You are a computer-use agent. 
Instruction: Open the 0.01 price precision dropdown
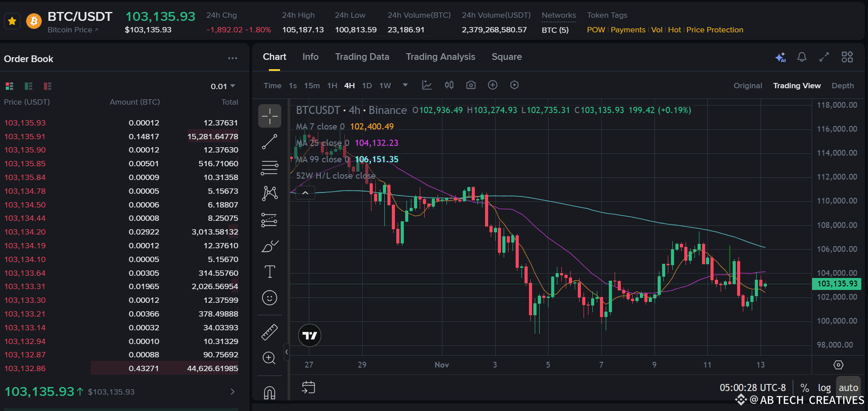click(223, 86)
